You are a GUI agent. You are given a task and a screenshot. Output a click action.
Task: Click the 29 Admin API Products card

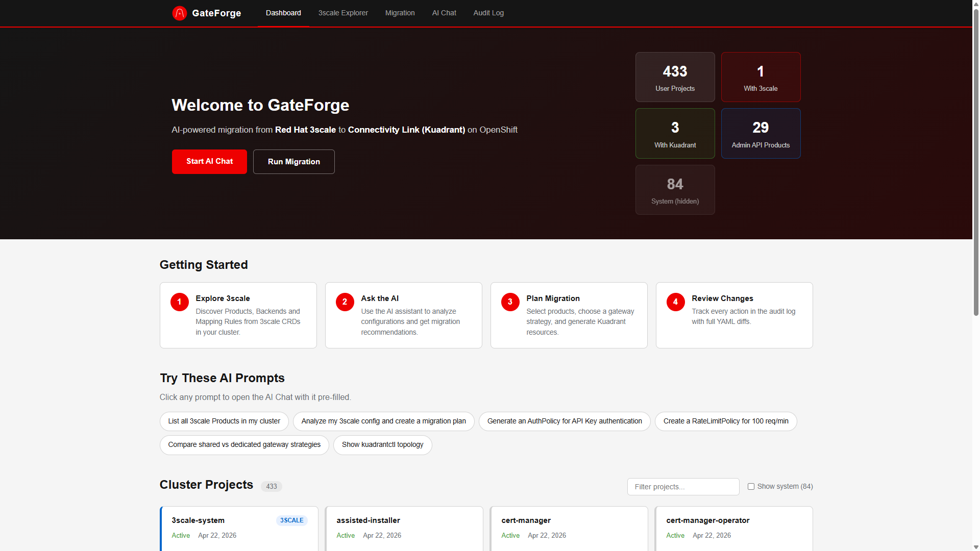click(761, 133)
